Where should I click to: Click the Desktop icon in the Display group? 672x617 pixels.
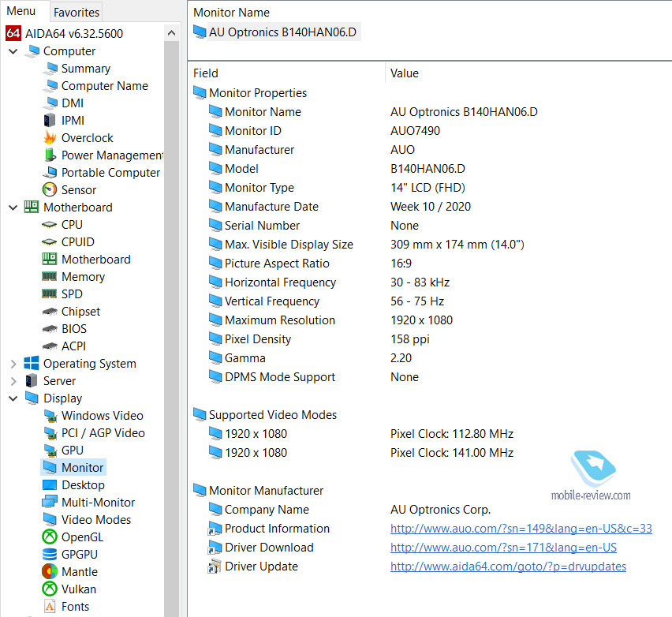tap(50, 485)
